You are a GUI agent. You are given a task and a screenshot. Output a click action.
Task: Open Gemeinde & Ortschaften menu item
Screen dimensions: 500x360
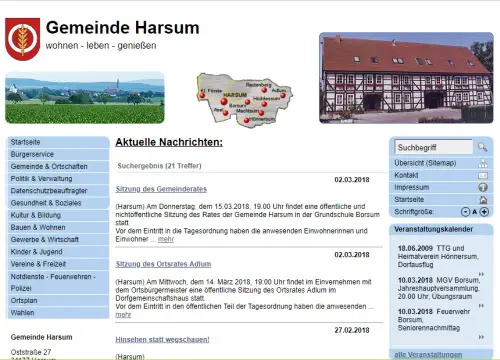click(58, 166)
